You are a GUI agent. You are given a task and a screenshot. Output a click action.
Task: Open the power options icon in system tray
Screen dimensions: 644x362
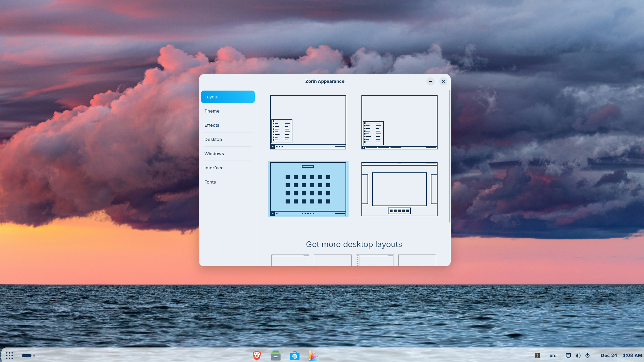click(587, 355)
